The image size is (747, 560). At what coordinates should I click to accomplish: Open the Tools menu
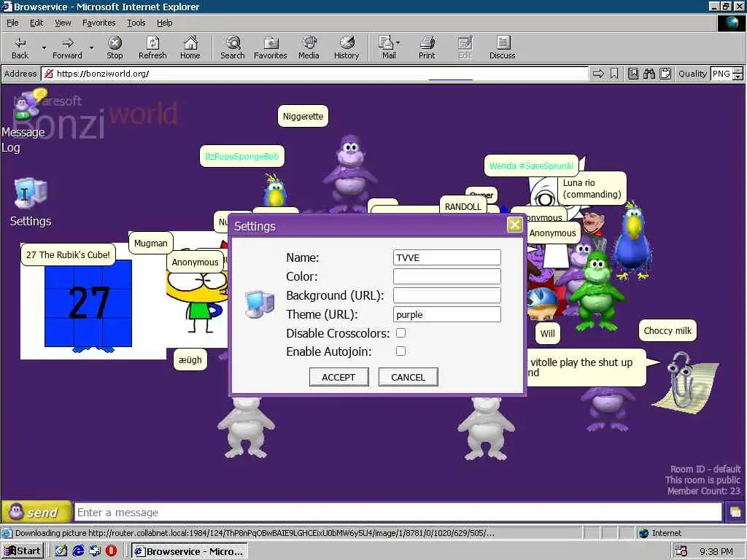tap(136, 23)
